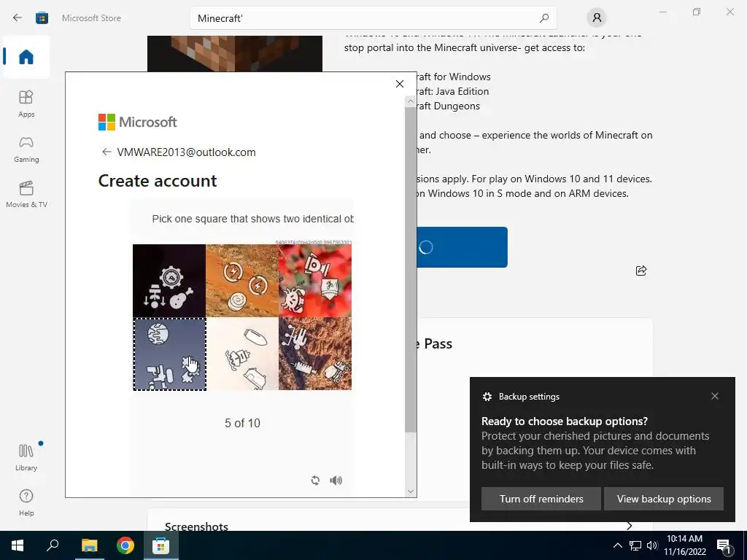Image resolution: width=747 pixels, height=560 pixels.
Task: Open the Windows Start menu
Action: point(18,545)
